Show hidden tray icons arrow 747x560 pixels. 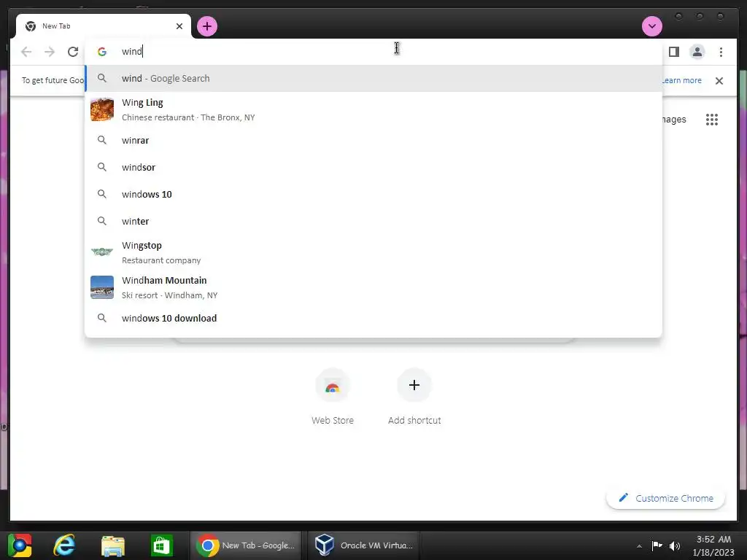[639, 545]
